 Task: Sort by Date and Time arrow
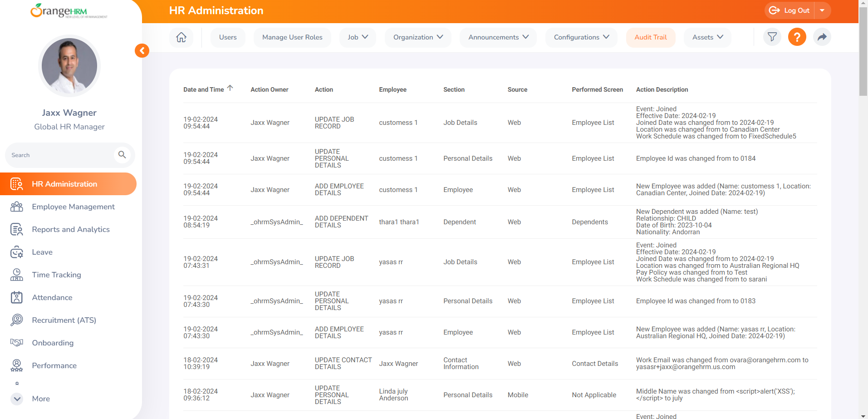point(230,88)
